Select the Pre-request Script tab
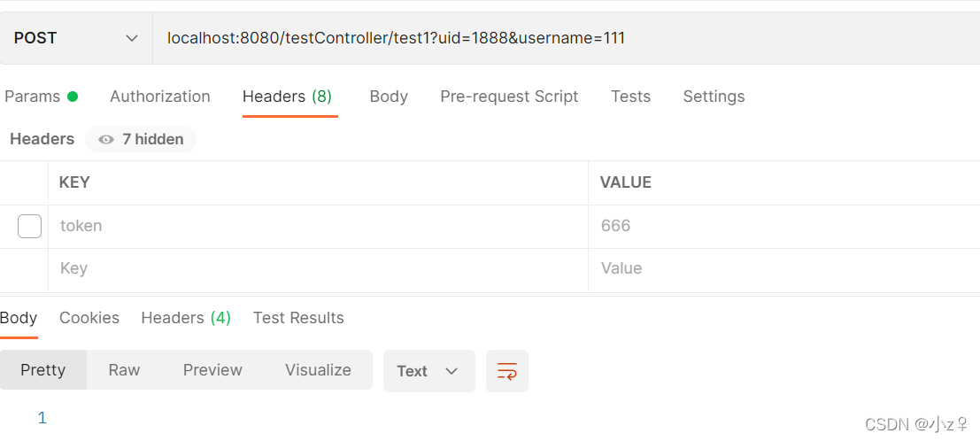 (509, 97)
